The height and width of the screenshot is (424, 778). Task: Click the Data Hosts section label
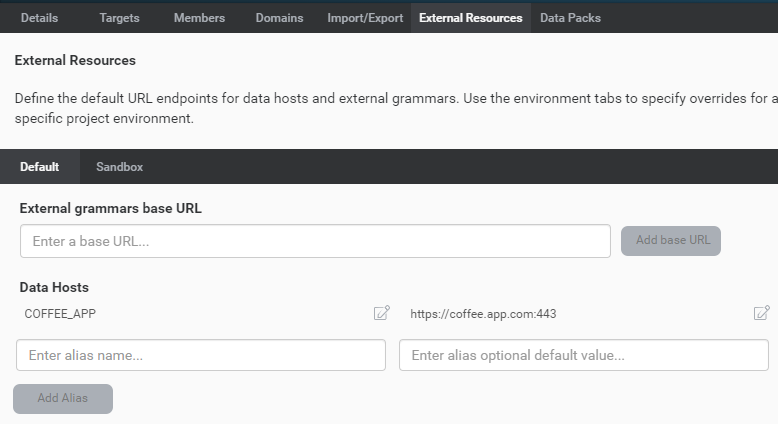(54, 287)
